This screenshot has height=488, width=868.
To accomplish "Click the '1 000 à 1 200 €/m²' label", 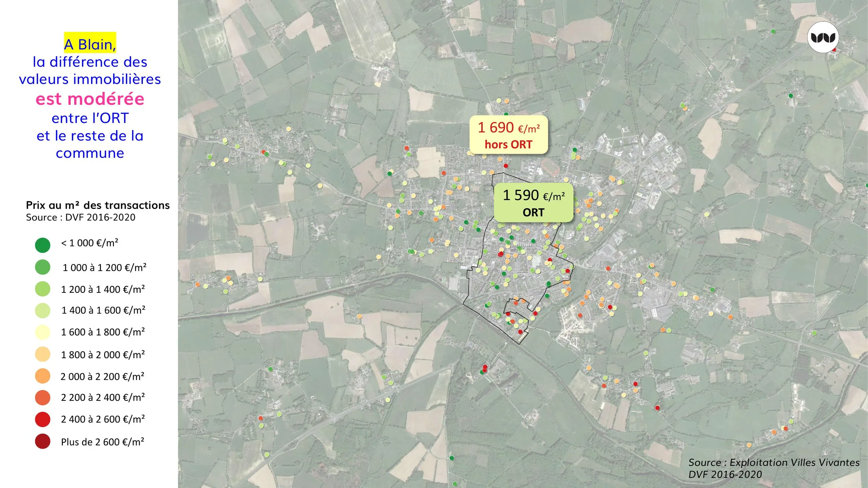I will [x=105, y=267].
